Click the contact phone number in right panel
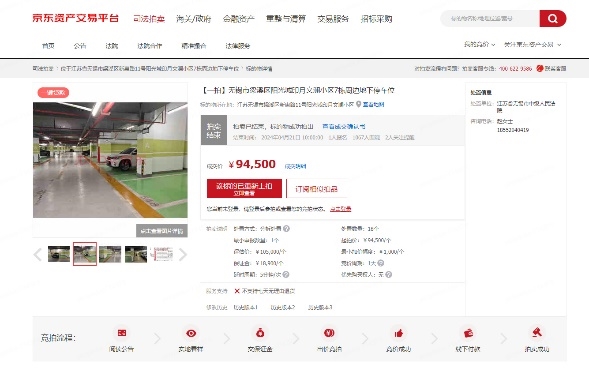Viewport: 589px width, 368px height. click(513, 130)
